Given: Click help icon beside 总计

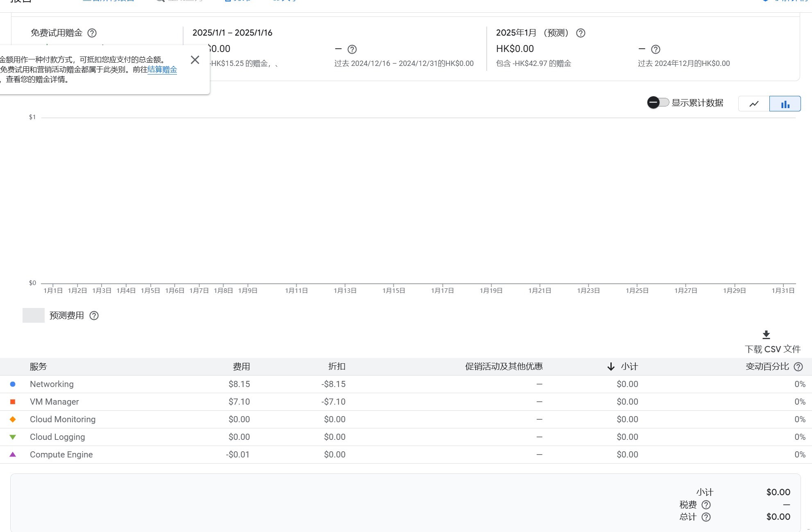Looking at the screenshot, I should [706, 517].
